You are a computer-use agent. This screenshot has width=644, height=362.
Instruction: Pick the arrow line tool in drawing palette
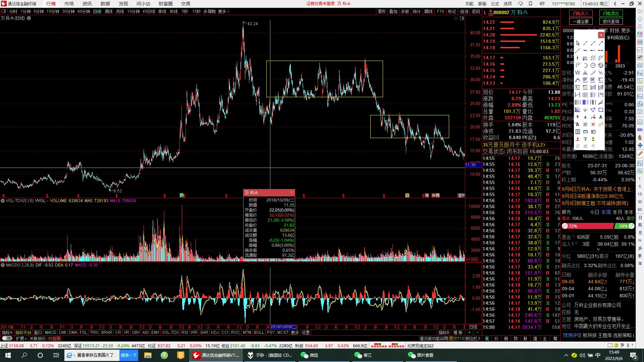coord(601,43)
